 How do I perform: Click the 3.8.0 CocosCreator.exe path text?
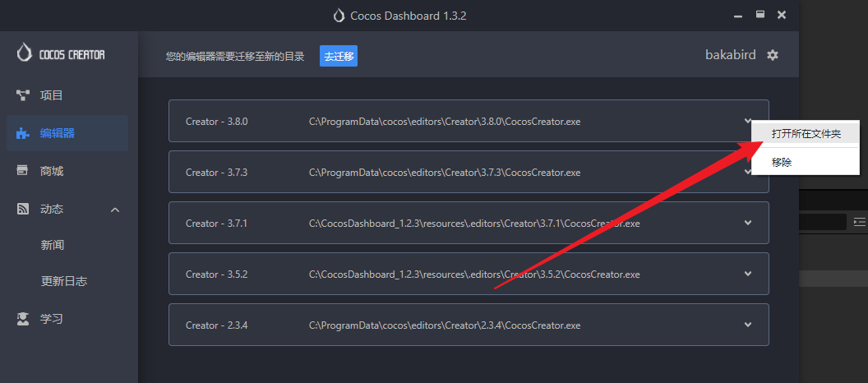pos(445,122)
